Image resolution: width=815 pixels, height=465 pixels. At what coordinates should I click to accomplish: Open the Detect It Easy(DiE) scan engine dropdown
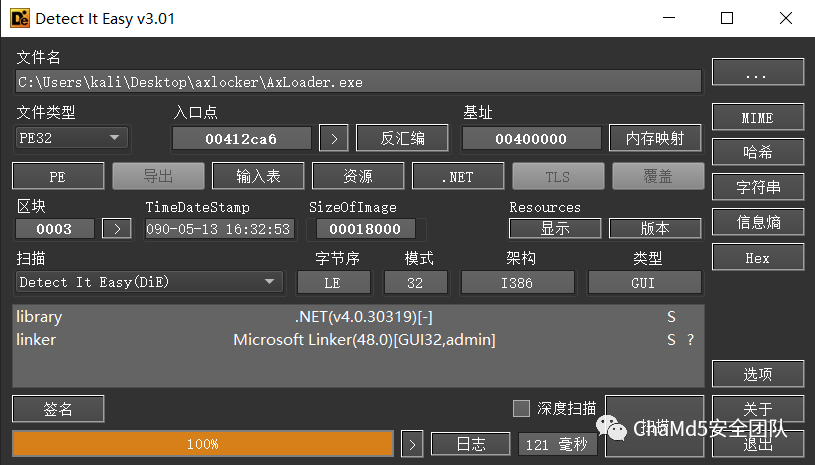click(149, 282)
